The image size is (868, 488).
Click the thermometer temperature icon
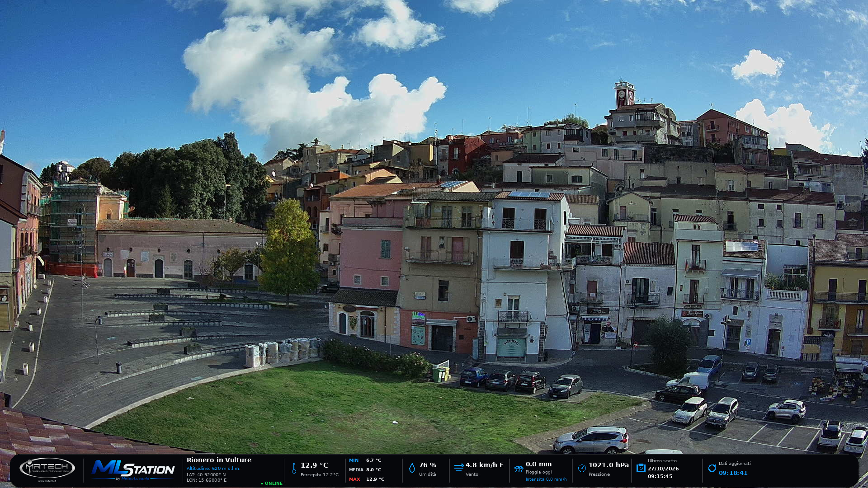[294, 468]
